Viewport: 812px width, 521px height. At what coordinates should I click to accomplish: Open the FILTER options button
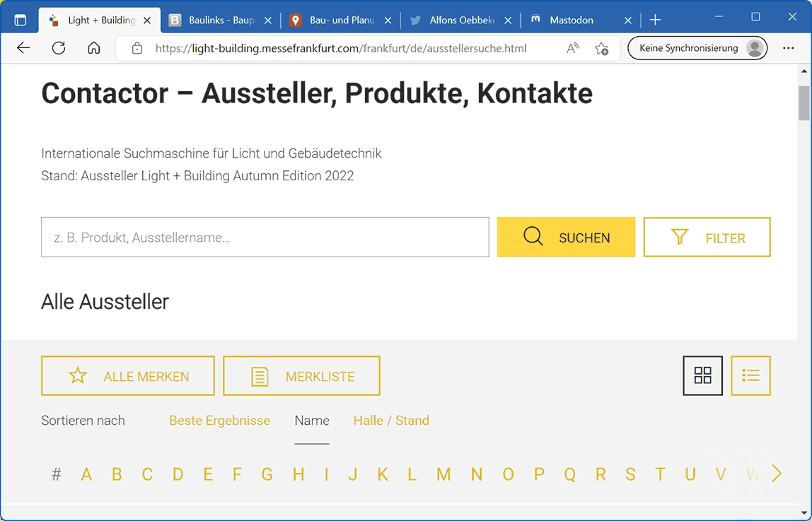tap(707, 238)
